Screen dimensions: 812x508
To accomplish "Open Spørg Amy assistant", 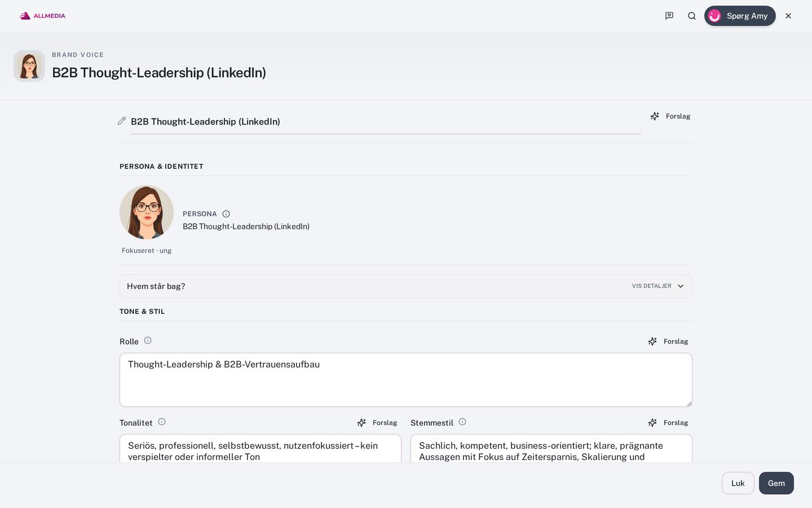I will click(740, 16).
